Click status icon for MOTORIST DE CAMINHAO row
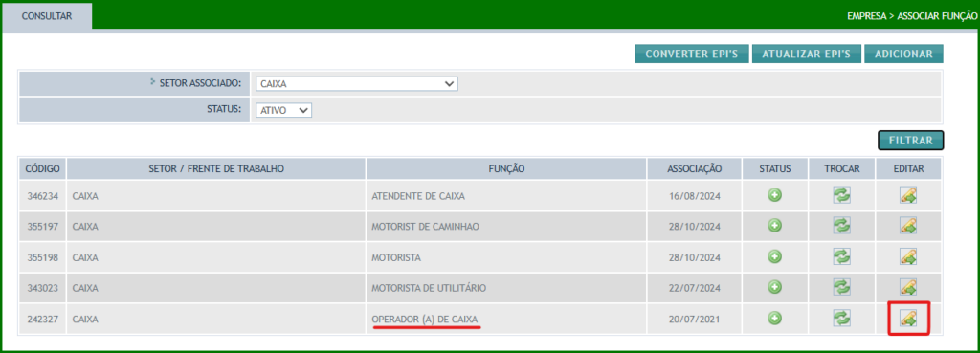 click(775, 226)
